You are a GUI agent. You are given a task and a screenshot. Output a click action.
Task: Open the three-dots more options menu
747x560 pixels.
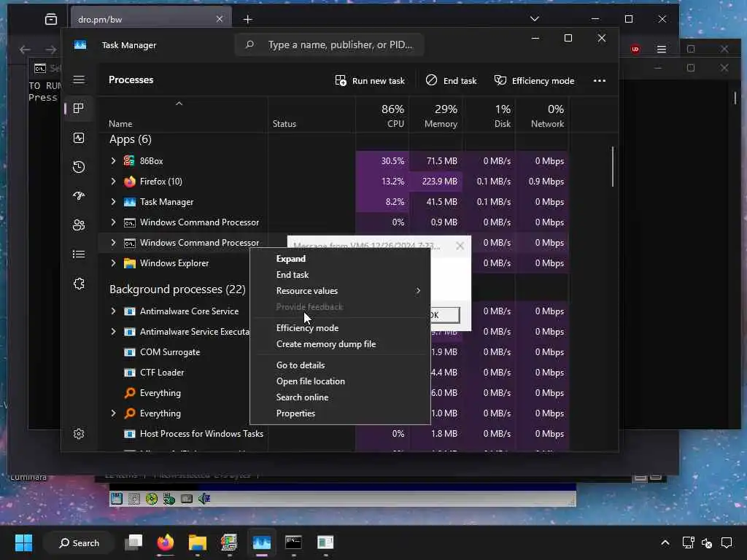click(x=600, y=80)
